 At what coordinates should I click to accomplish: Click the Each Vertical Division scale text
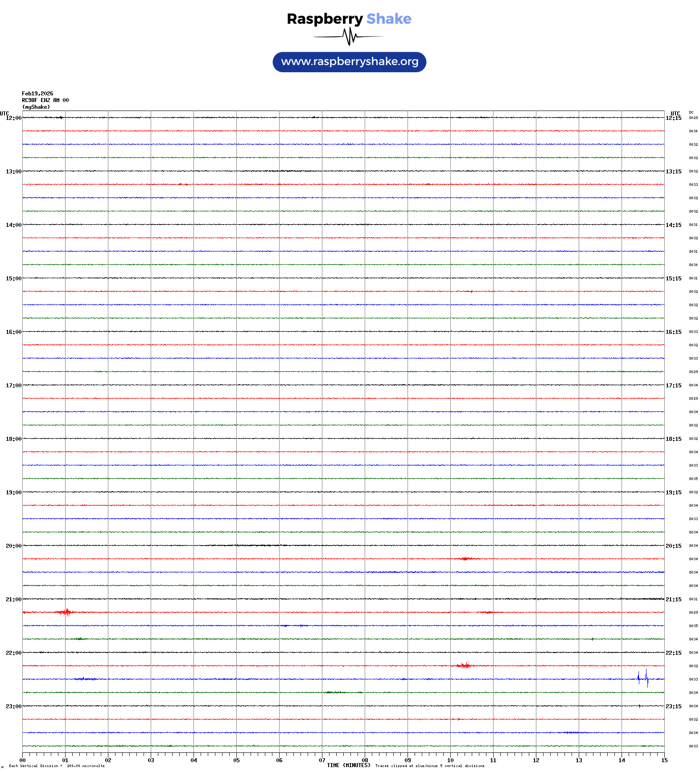coord(57,766)
